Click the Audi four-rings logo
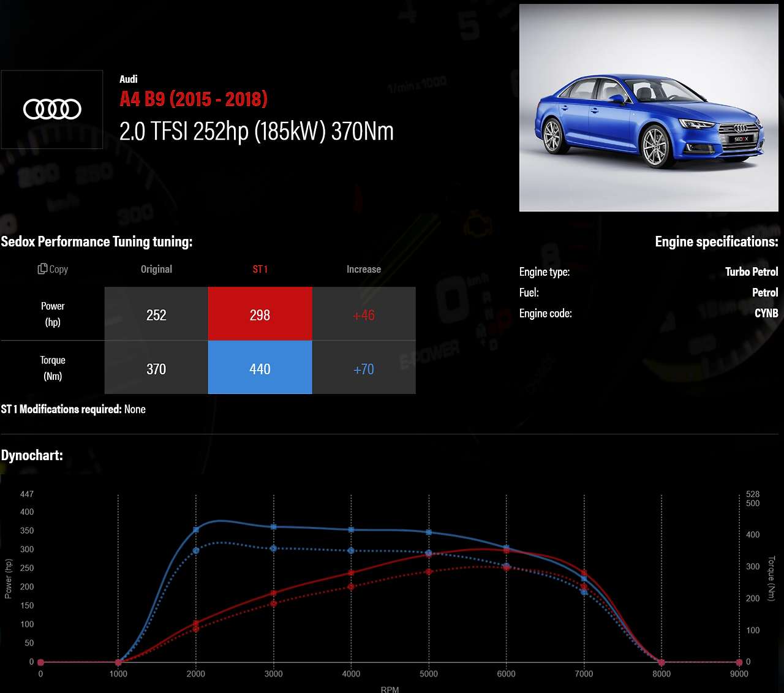 [52, 110]
